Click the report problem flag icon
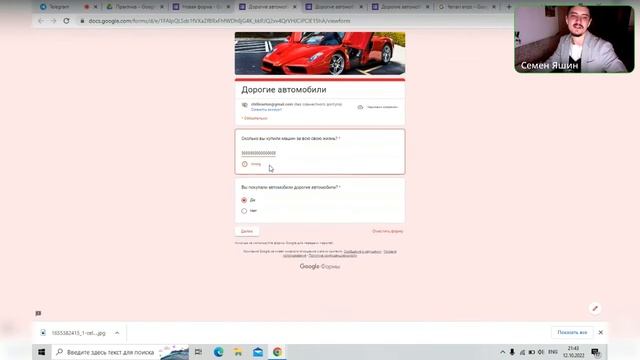640x360 pixels. point(38,313)
